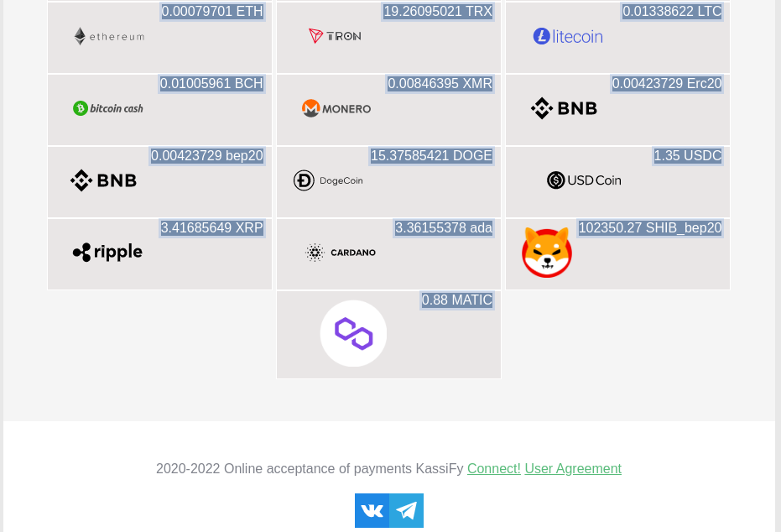Choose the Monero logo
The width and height of the screenshot is (781, 532).
tap(336, 108)
